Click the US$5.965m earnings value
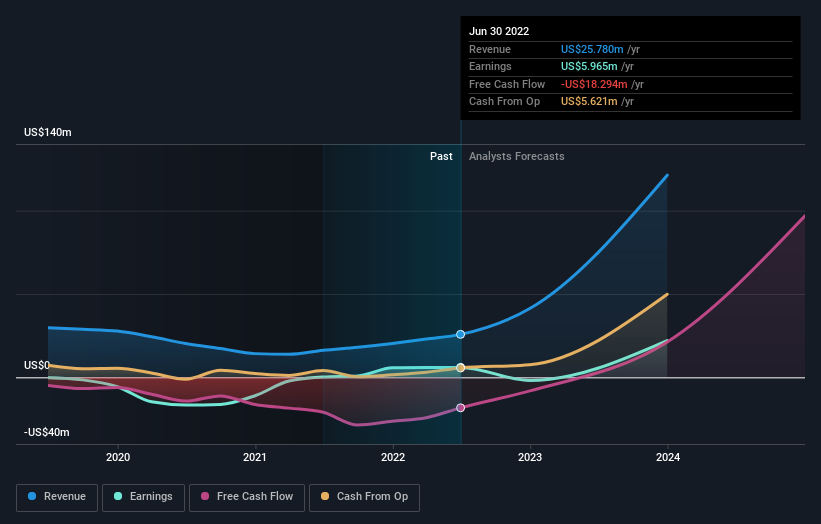The height and width of the screenshot is (524, 821). [589, 66]
